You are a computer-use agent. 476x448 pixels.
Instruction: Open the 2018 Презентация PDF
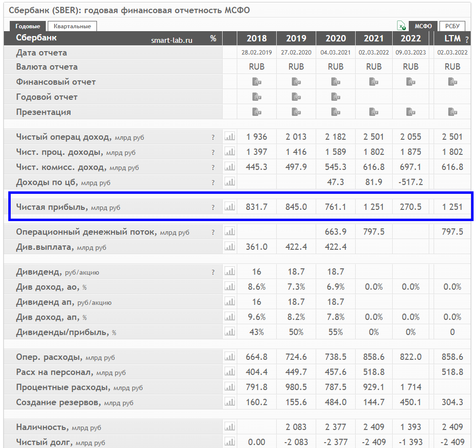pyautogui.click(x=257, y=112)
